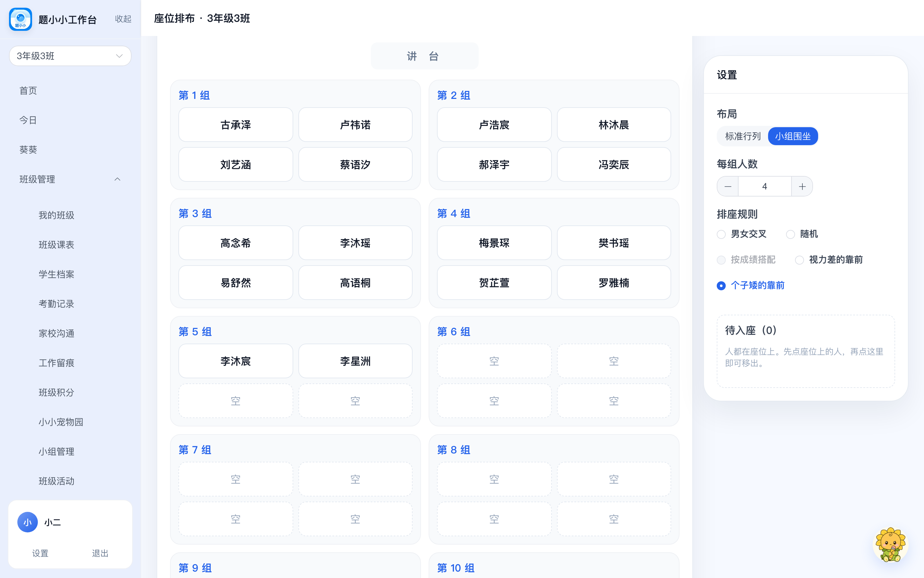The image size is (924, 578).
Task: Select seat of 林沐晨
Action: pos(613,125)
